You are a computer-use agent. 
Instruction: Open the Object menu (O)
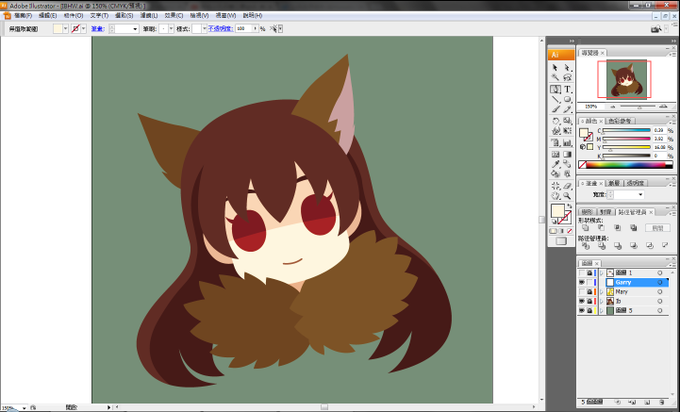73,15
